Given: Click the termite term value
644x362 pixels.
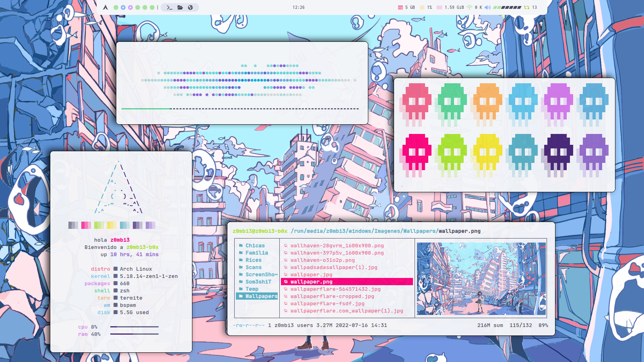Looking at the screenshot, I should point(131,298).
